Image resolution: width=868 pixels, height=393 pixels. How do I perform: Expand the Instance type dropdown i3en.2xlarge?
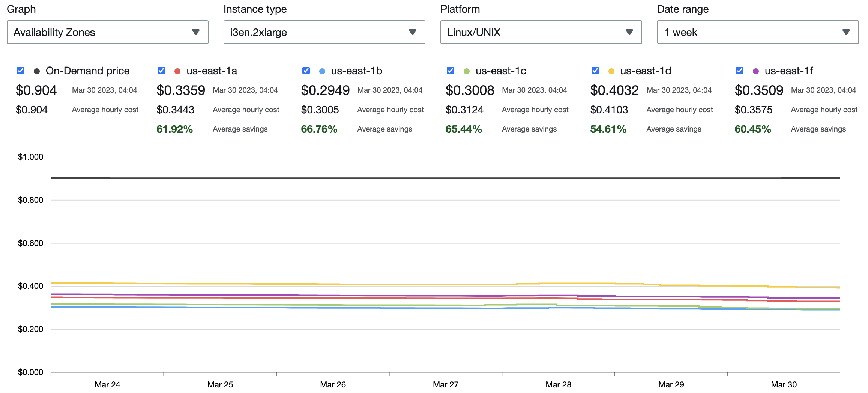pos(324,33)
